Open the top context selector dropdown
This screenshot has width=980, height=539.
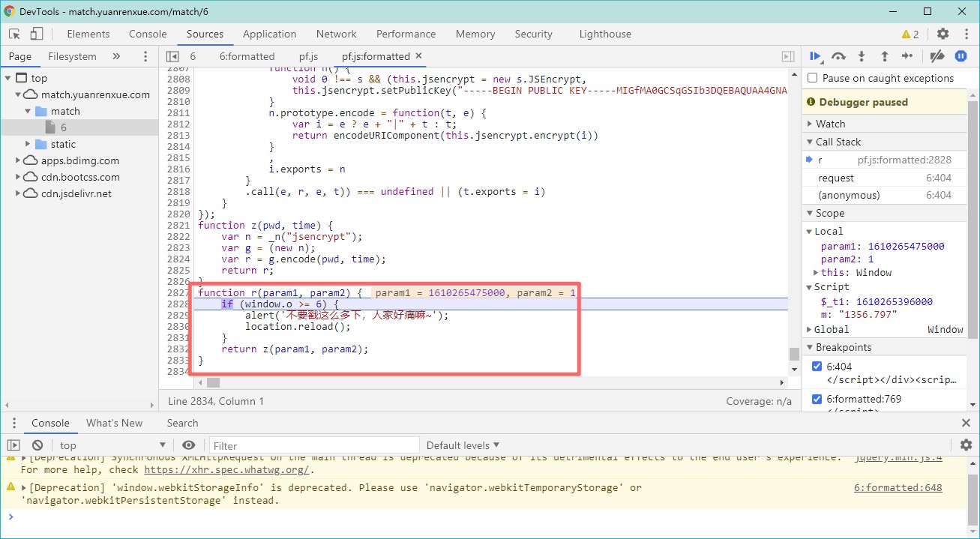tap(112, 445)
